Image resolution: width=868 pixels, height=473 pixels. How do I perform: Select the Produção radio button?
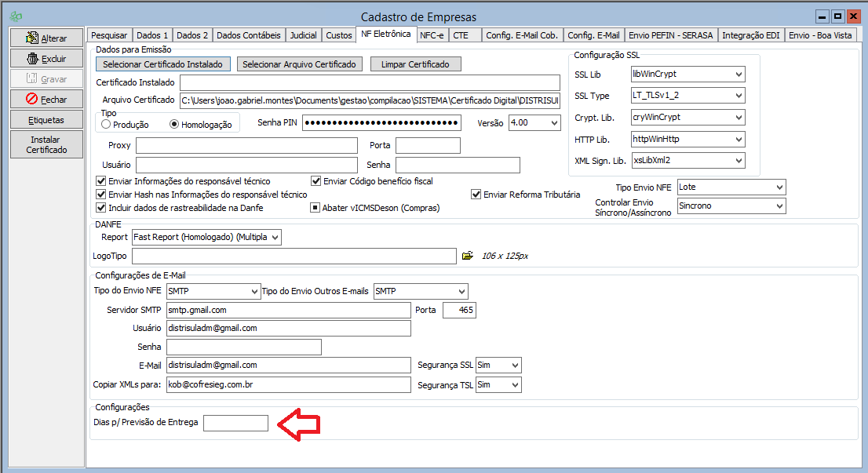[x=107, y=125]
